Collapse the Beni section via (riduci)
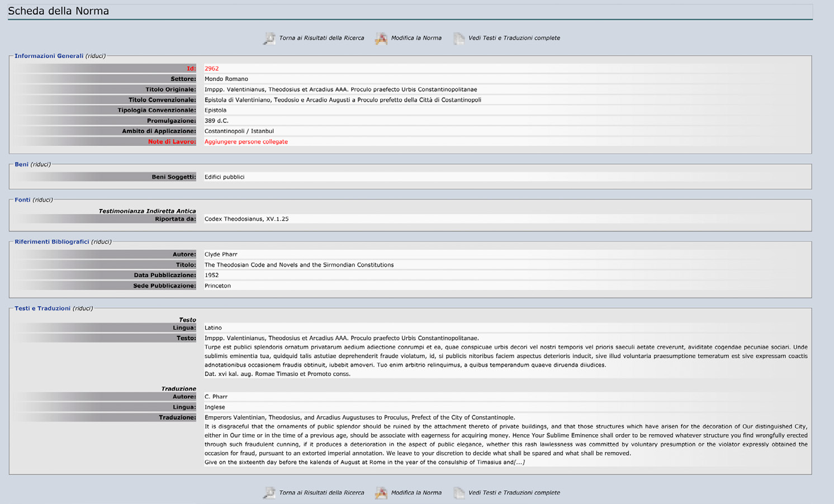This screenshot has width=834, height=504. 41,164
